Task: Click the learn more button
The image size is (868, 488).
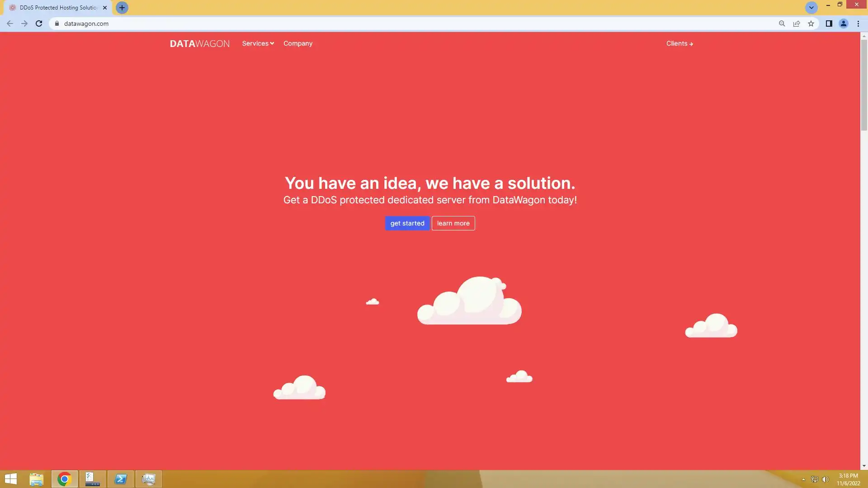Action: click(453, 223)
